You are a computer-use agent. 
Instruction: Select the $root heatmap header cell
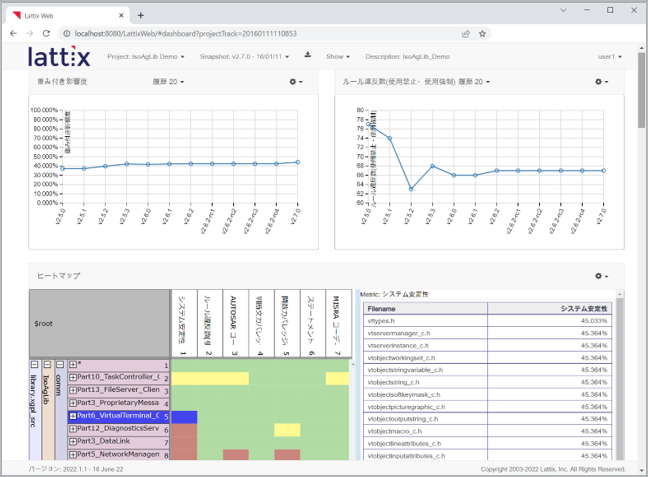pos(99,324)
